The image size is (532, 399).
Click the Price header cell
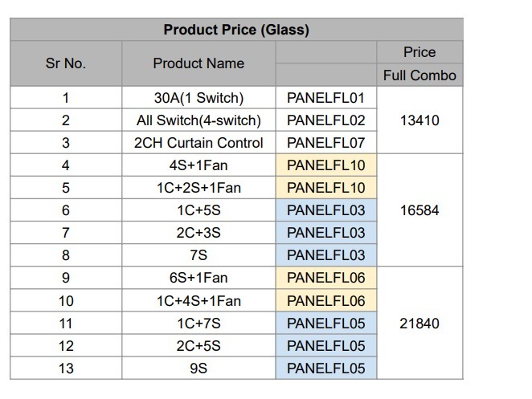click(x=419, y=52)
